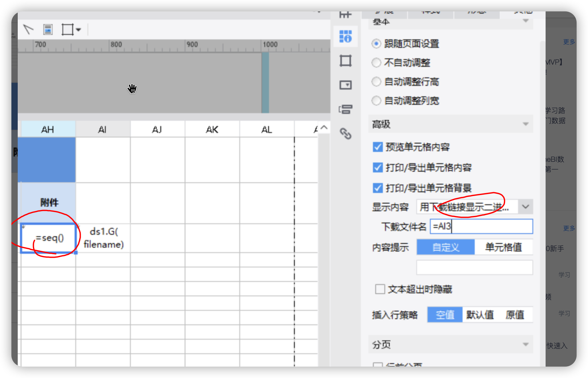
Task: Select the arrow pointer tool
Action: pyautogui.click(x=28, y=29)
